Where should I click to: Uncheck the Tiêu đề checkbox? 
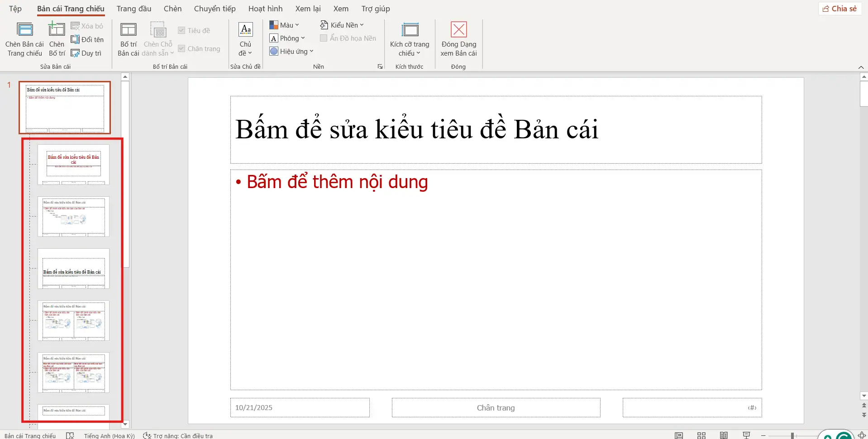coord(182,30)
